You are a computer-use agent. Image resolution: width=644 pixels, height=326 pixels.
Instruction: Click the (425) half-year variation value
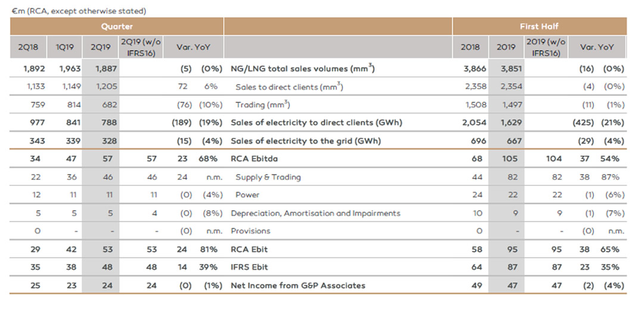(583, 122)
